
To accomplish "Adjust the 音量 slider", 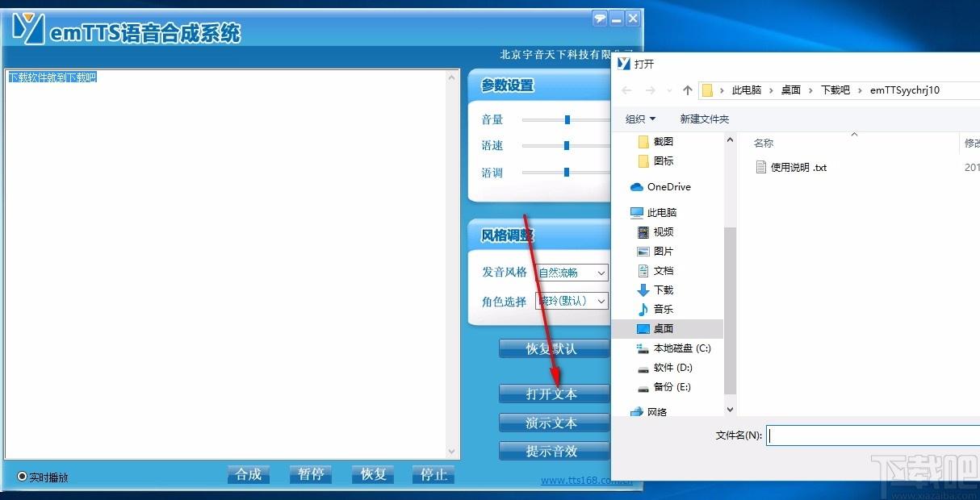I will (x=567, y=119).
